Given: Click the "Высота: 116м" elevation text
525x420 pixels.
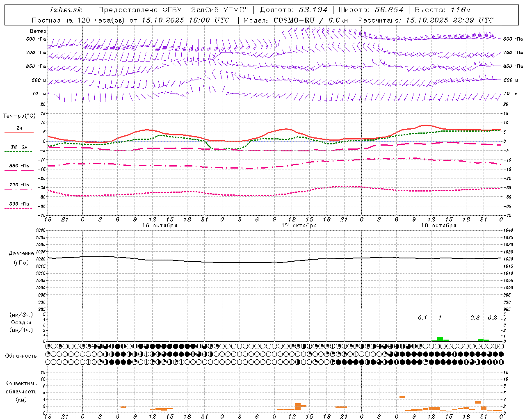Looking at the screenshot, I should [x=443, y=10].
